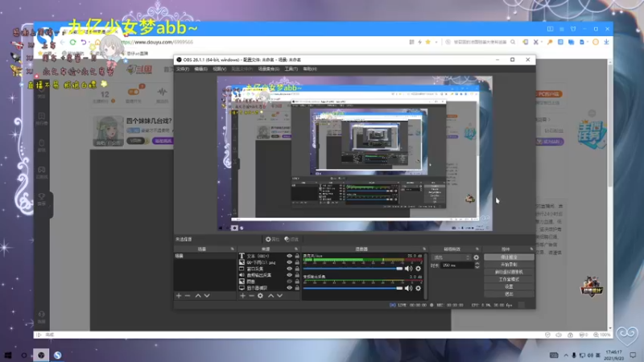The width and height of the screenshot is (644, 362).
Task: Click first button in OBS controls panel
Action: point(509,257)
